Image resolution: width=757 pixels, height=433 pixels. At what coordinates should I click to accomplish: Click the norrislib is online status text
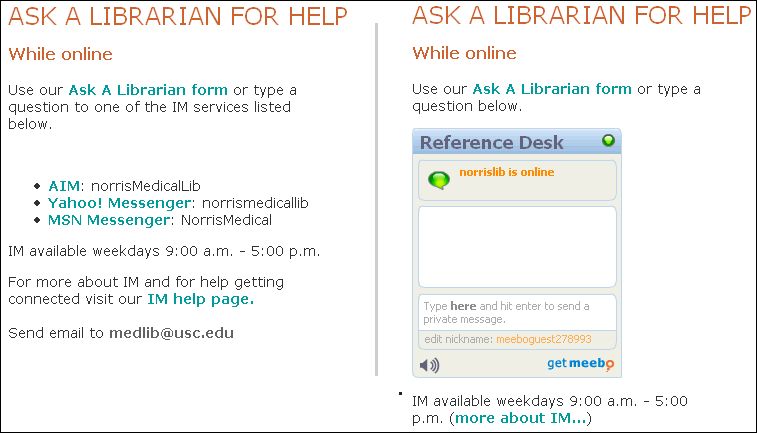coord(506,172)
